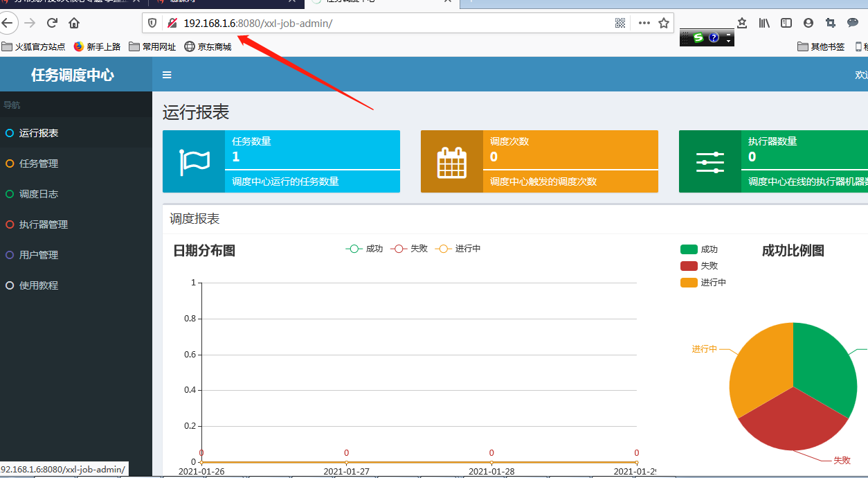Toggle 失败 series in line chart legend

pos(409,249)
